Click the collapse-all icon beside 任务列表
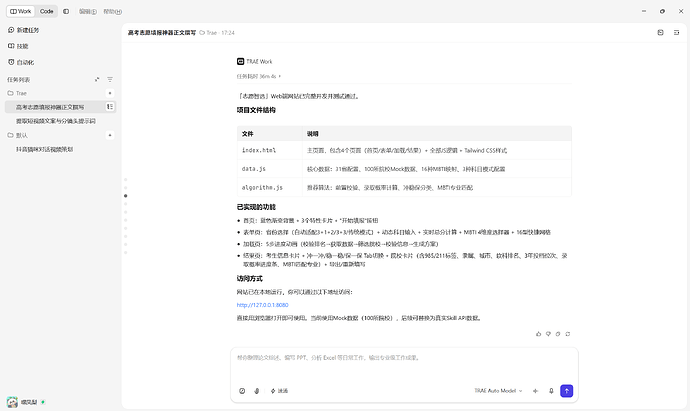690x411 pixels. 97,80
